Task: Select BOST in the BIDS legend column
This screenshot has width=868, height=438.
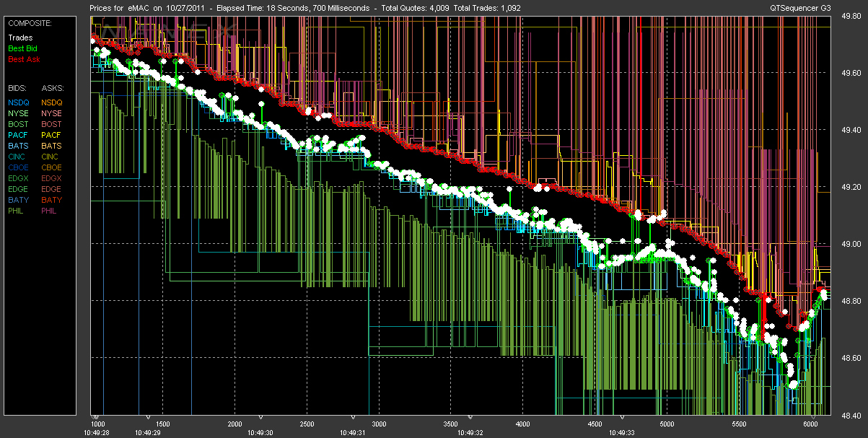Action: tap(19, 124)
